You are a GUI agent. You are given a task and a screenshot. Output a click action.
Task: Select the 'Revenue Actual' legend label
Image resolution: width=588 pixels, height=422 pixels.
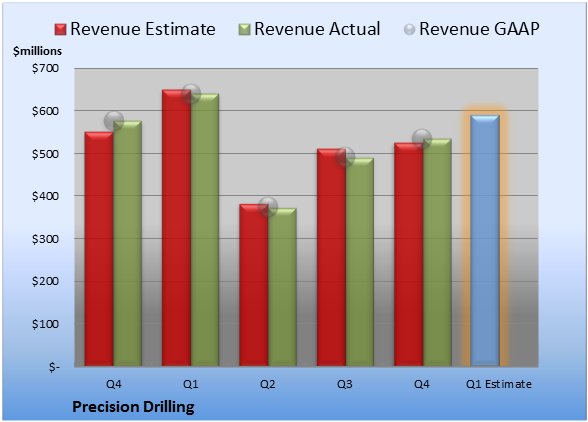[317, 29]
